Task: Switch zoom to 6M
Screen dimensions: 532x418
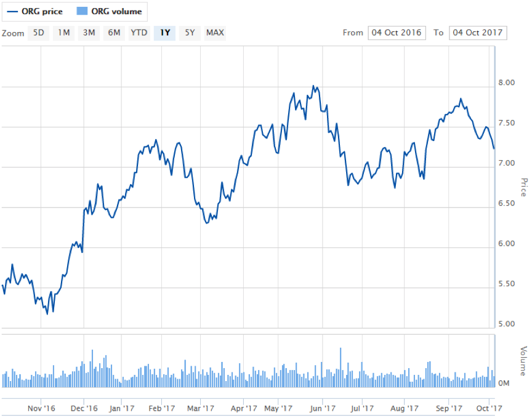Action: click(114, 33)
